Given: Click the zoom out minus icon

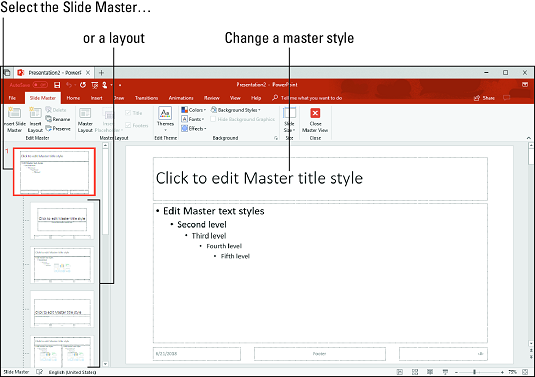Looking at the screenshot, I should click(457, 372).
